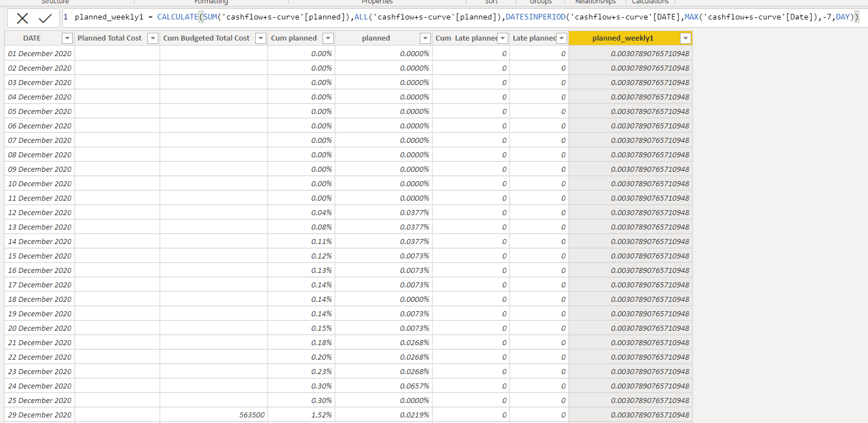Click the 01 December 2020 date cell
The image size is (868, 423).
pyautogui.click(x=40, y=53)
